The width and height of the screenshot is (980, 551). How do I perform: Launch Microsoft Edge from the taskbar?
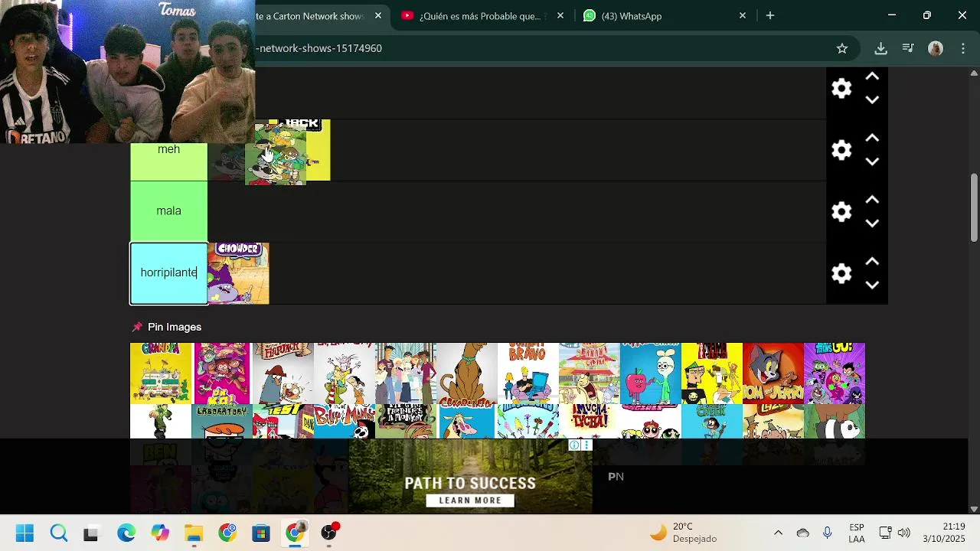pos(126,533)
